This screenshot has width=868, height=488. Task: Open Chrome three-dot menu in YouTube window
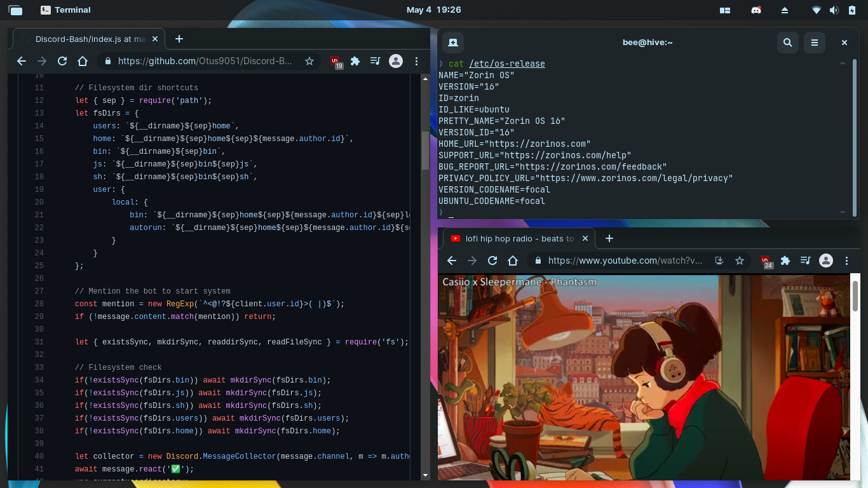(x=846, y=261)
